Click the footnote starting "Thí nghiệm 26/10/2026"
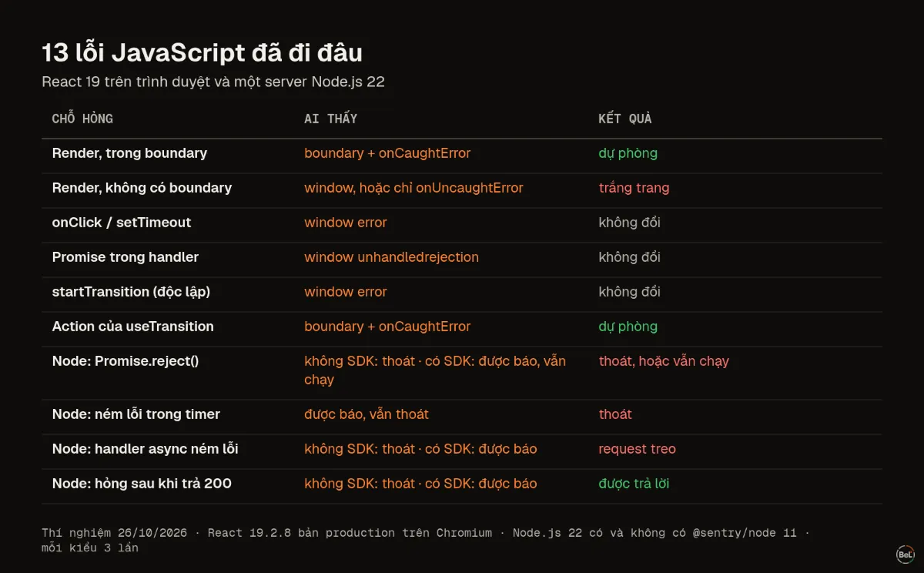The image size is (924, 573). [x=427, y=541]
